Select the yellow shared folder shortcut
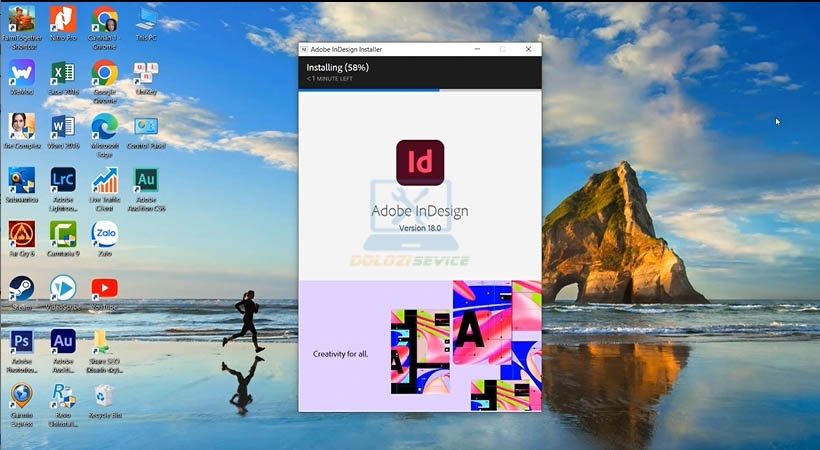The image size is (820, 450). click(x=100, y=342)
